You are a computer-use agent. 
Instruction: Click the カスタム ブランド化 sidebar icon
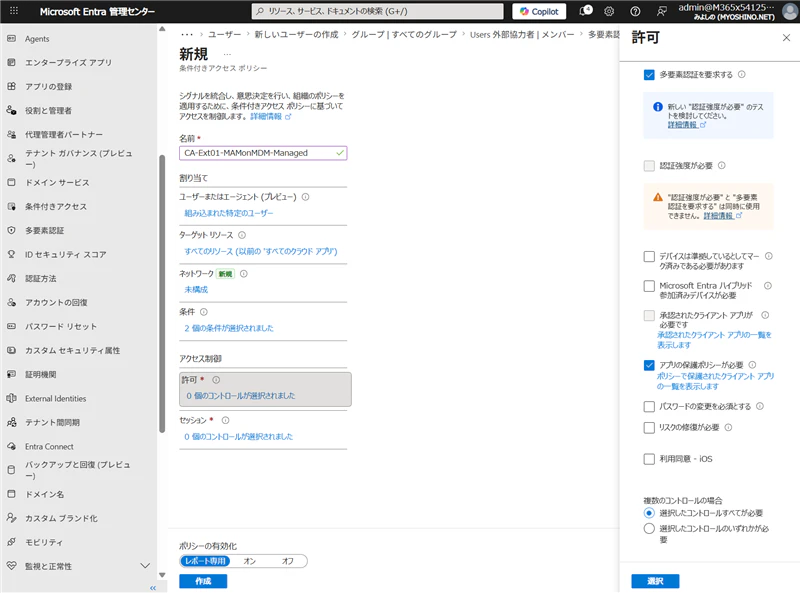coord(11,518)
